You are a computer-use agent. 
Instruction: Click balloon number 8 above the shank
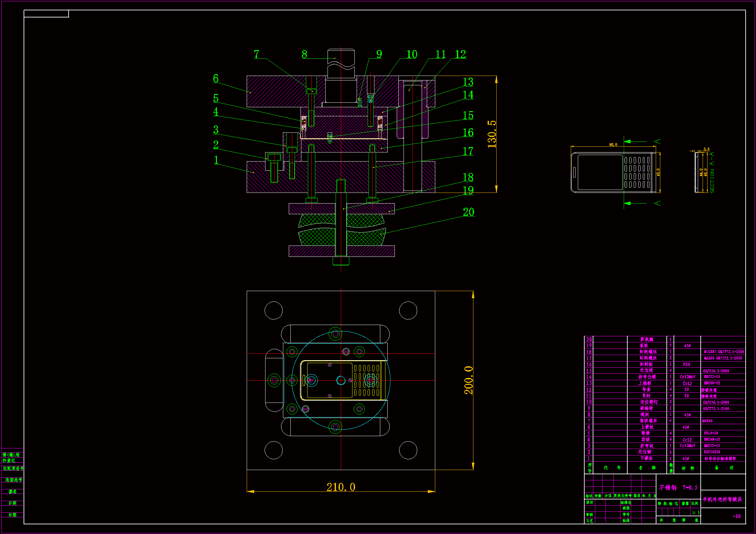[304, 55]
